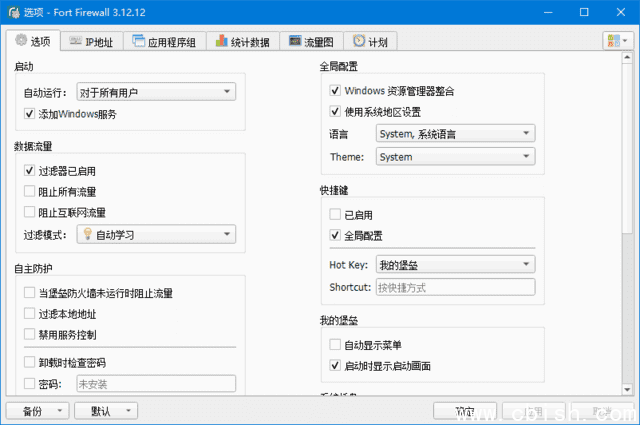The height and width of the screenshot is (425, 640).
Task: Open the 自动运行 dropdown
Action: (x=155, y=93)
